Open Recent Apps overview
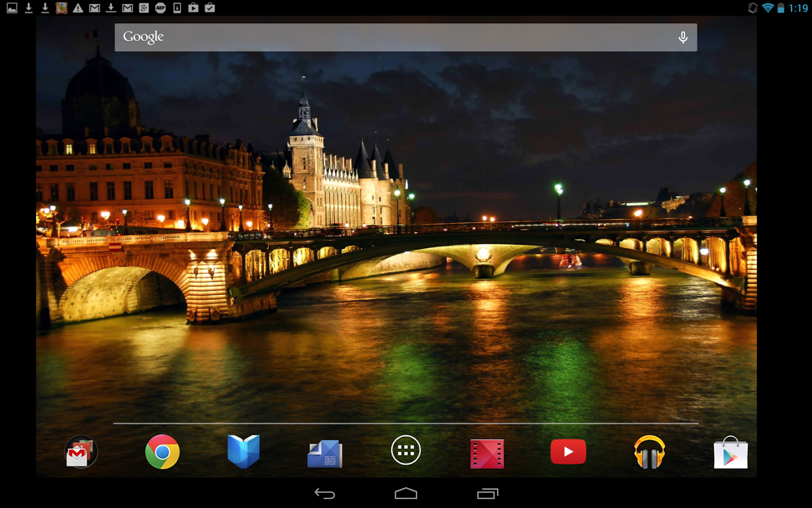The height and width of the screenshot is (508, 812). pos(487,493)
